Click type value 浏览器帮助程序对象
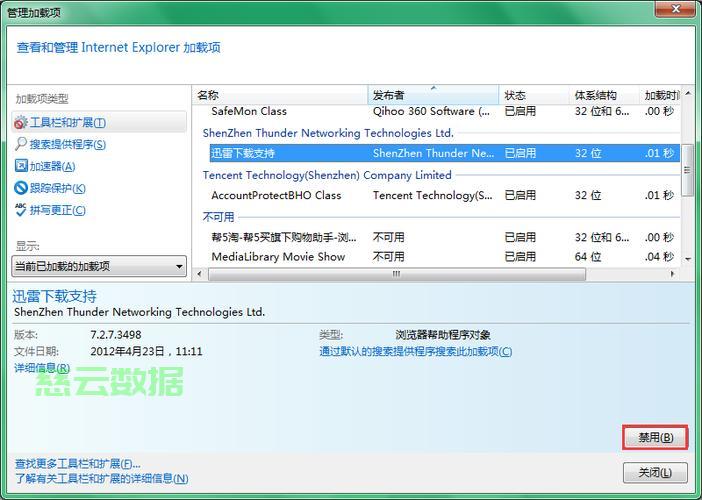Viewport: 702px width, 500px height. pos(443,335)
